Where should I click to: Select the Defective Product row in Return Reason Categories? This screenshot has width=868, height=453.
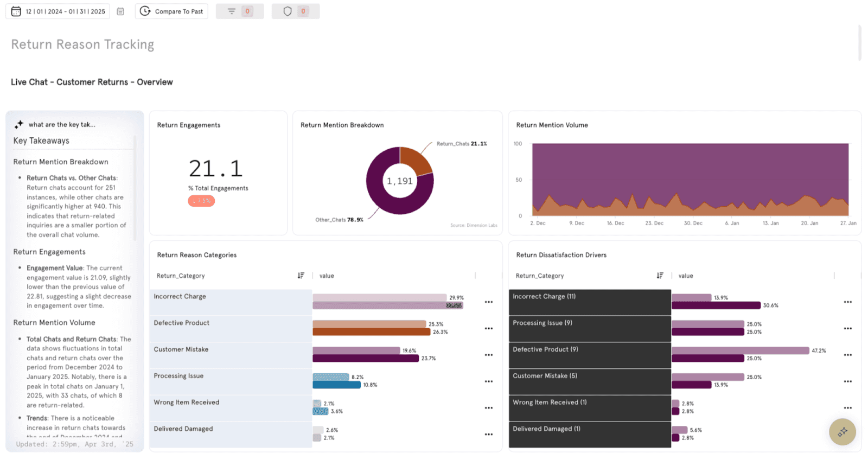coord(231,329)
